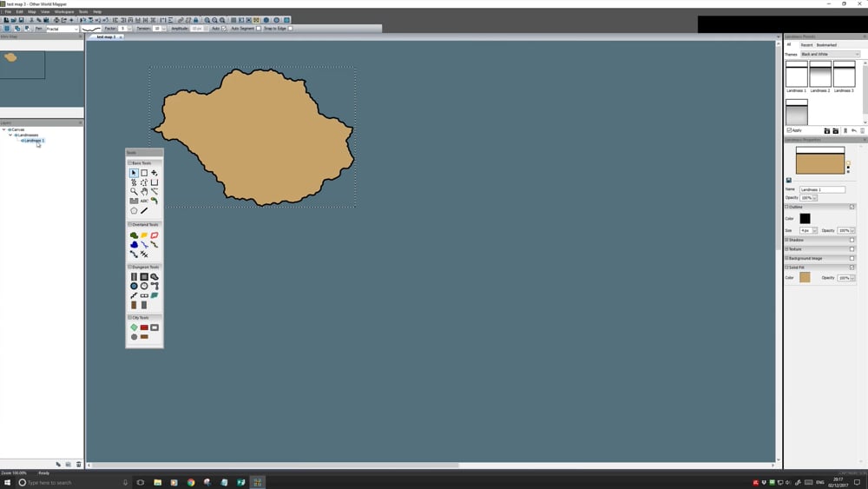
Task: Select the Landmass 3 preset thumbnail
Action: 845,74
